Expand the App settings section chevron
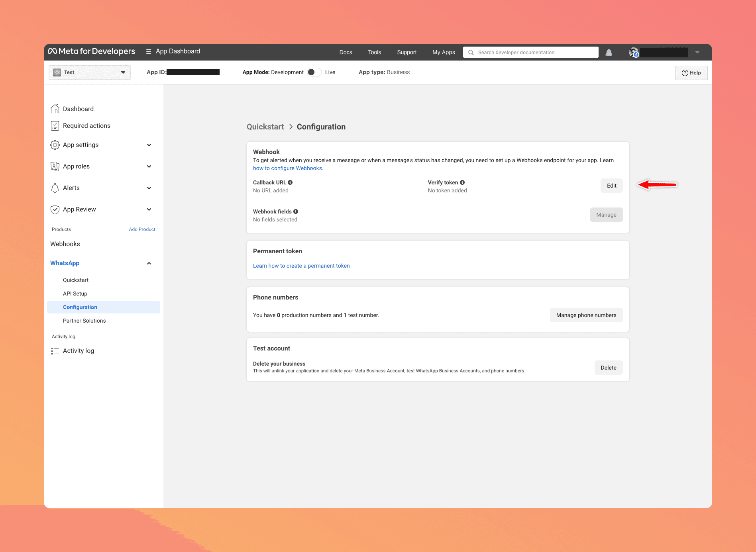756x552 pixels. (x=149, y=145)
